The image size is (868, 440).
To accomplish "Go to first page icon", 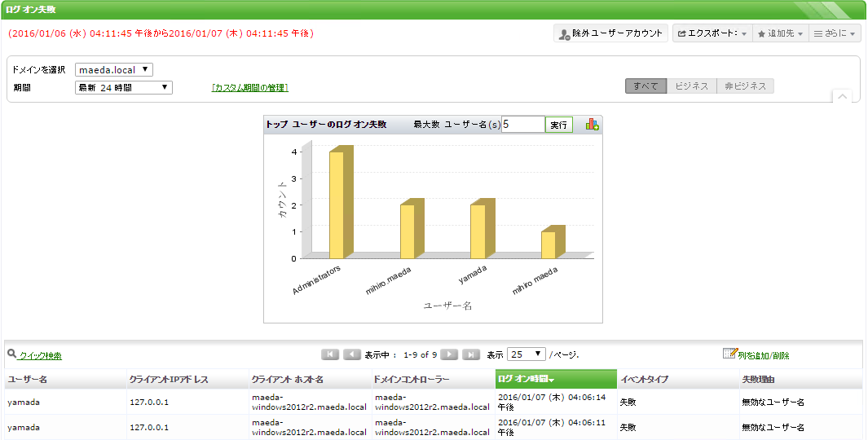I will [330, 354].
